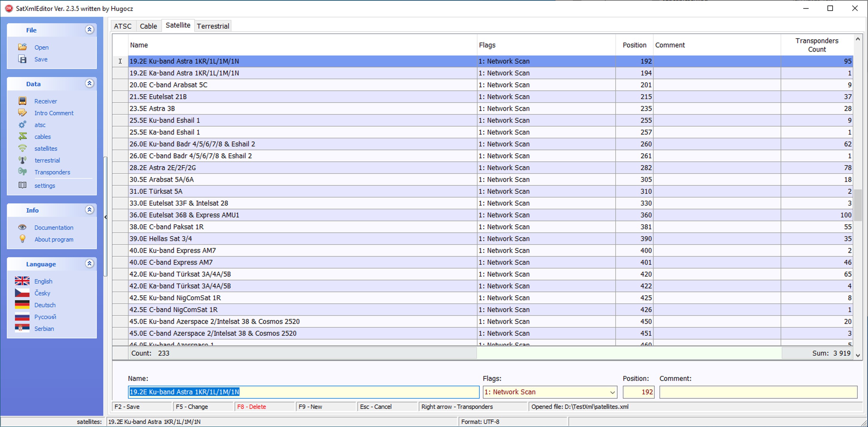
Task: Sort by the Flags column header
Action: point(546,45)
